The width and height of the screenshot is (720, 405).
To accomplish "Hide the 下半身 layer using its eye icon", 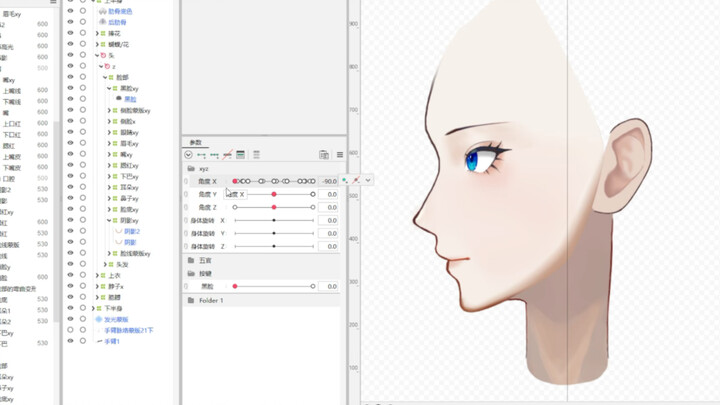I will point(70,308).
